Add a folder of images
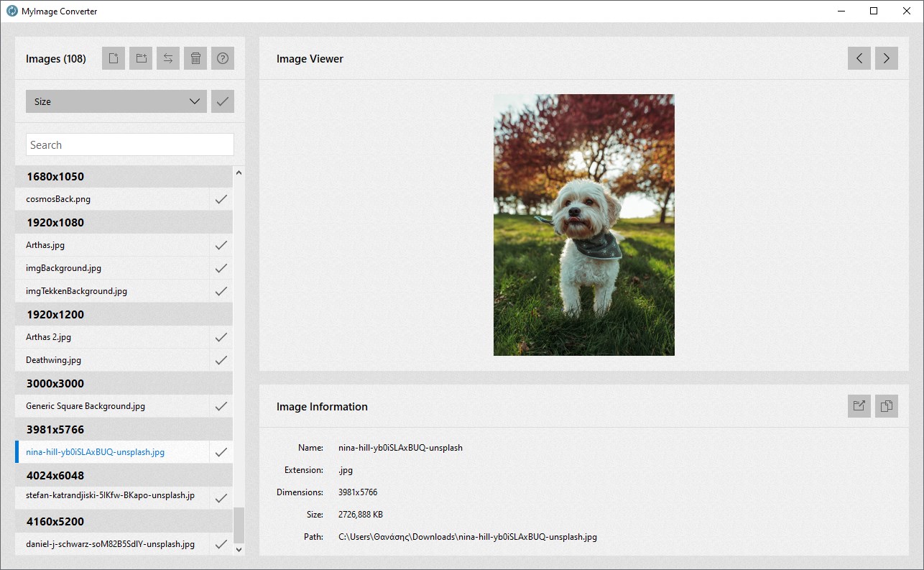This screenshot has width=924, height=570. point(141,58)
